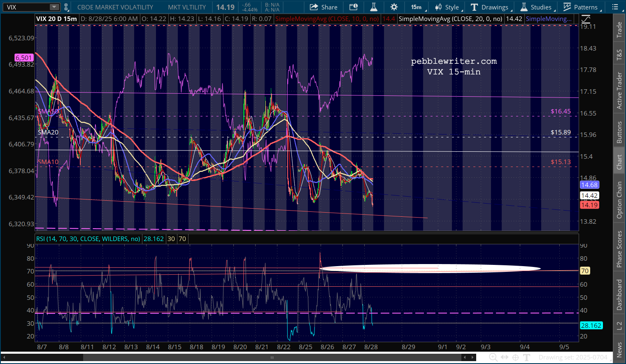
Task: Open the Style menu
Action: pyautogui.click(x=448, y=7)
